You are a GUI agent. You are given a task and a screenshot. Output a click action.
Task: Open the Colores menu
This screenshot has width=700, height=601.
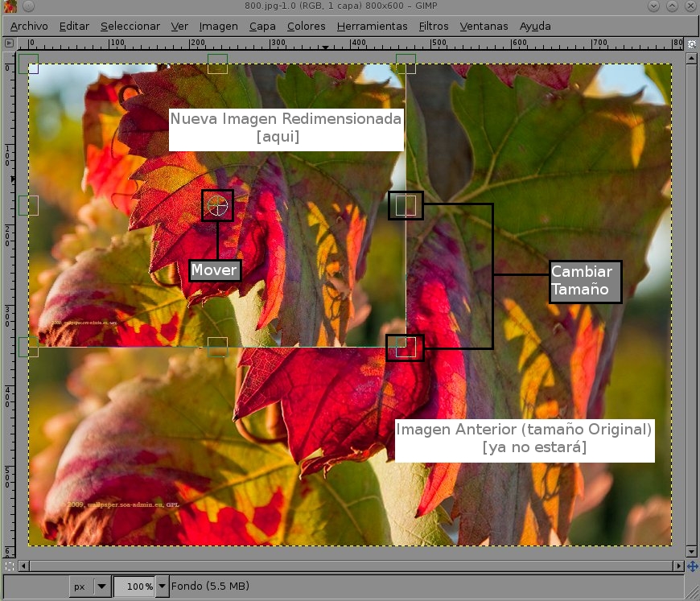306,27
